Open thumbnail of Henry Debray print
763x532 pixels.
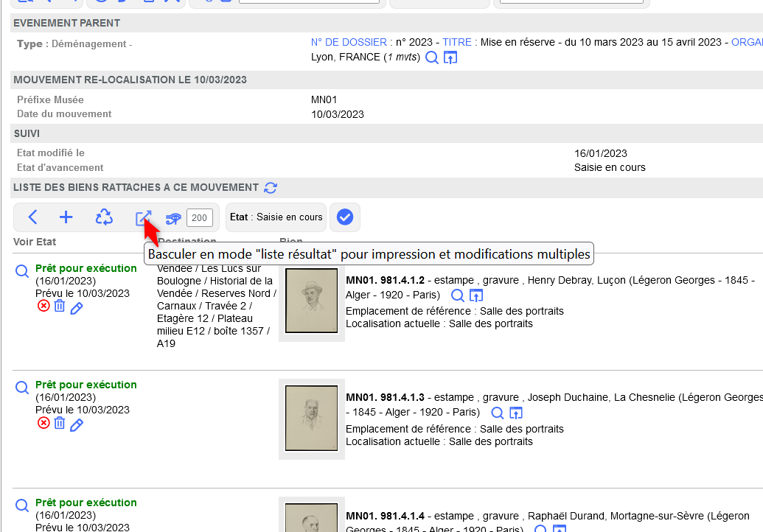tap(311, 301)
